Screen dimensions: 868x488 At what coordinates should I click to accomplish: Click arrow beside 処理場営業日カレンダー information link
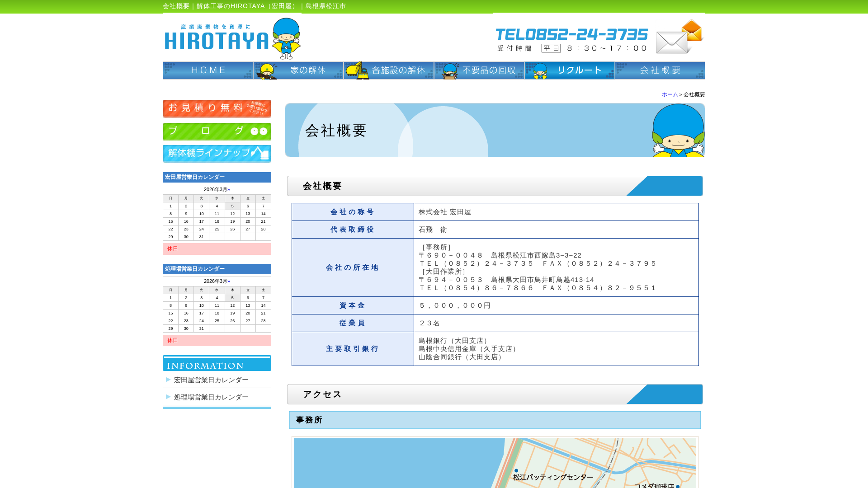(x=168, y=397)
